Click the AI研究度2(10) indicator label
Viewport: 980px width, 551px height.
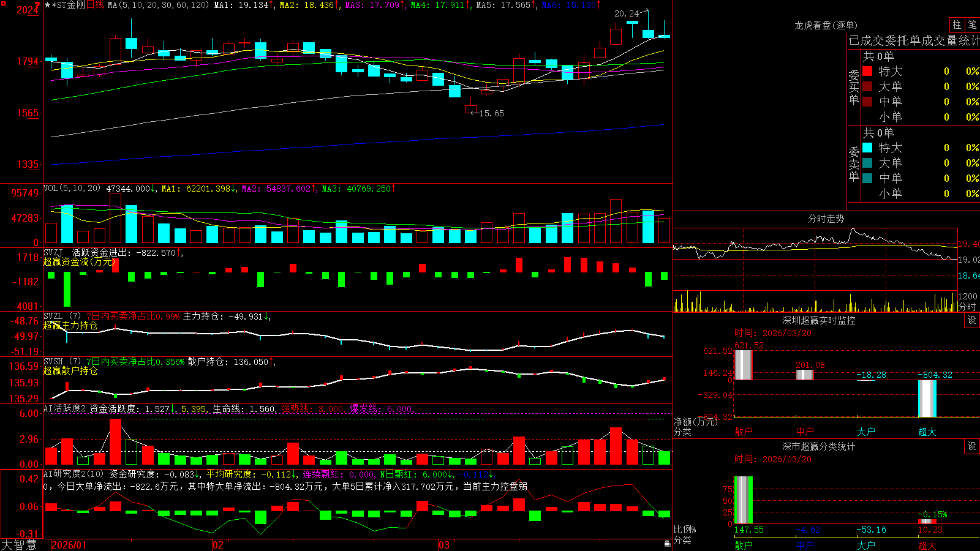[73, 474]
